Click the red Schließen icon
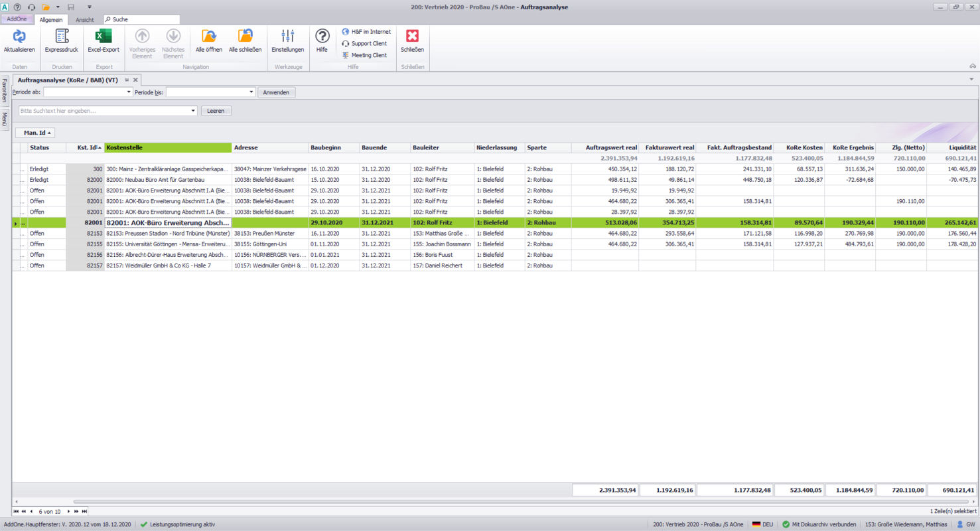This screenshot has height=531, width=980. pos(412,37)
